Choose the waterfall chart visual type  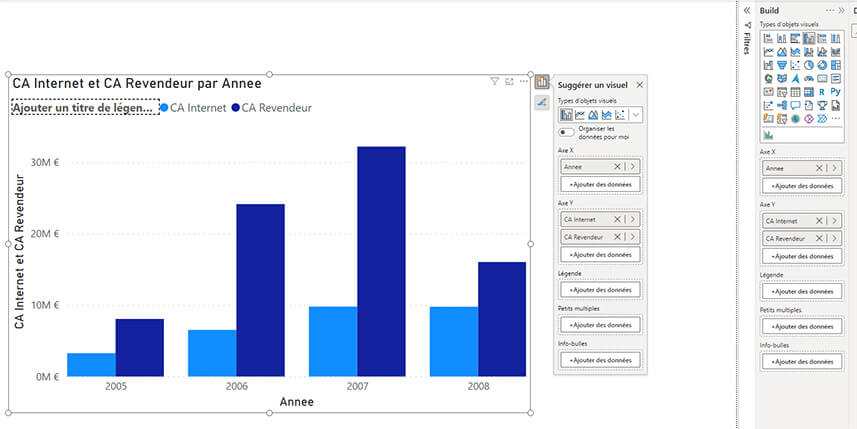(x=768, y=65)
